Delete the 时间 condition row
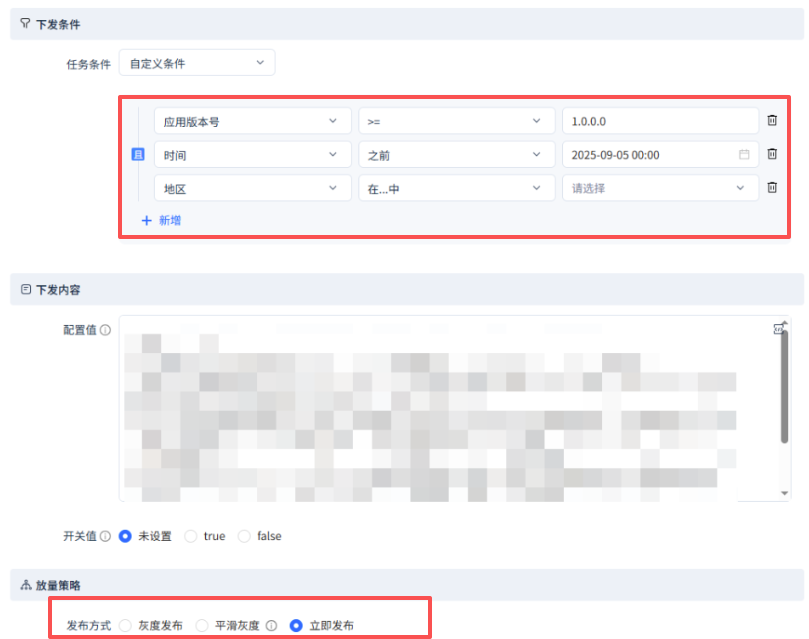 [x=772, y=154]
